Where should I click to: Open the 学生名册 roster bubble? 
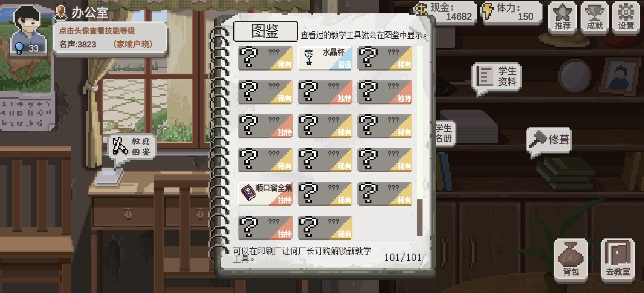point(444,133)
